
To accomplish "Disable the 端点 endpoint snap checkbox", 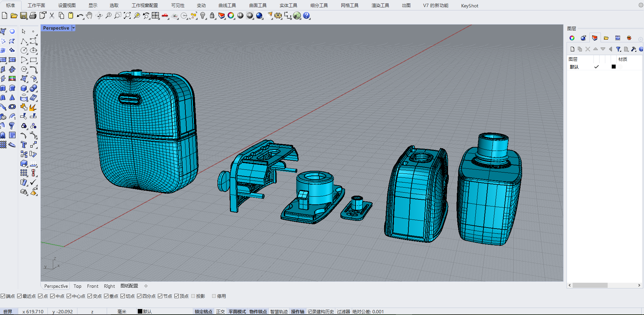I will click(3, 296).
